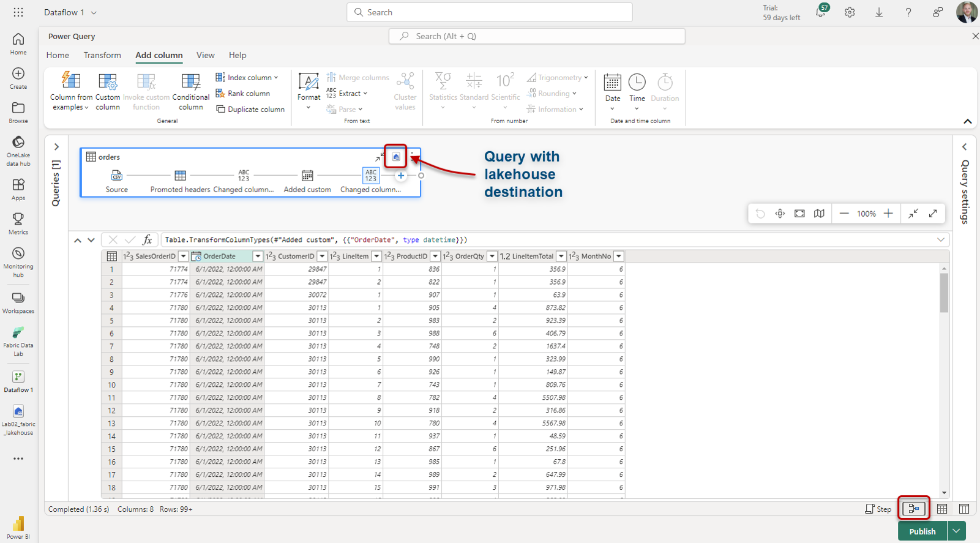
Task: Click the data grid vertical scrollbar
Action: pyautogui.click(x=944, y=293)
